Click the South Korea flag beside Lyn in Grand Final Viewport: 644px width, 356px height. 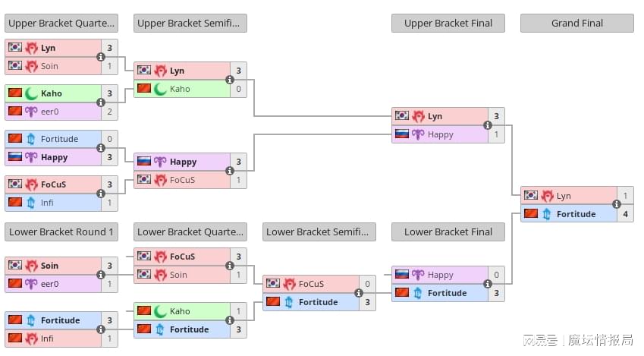coord(531,195)
